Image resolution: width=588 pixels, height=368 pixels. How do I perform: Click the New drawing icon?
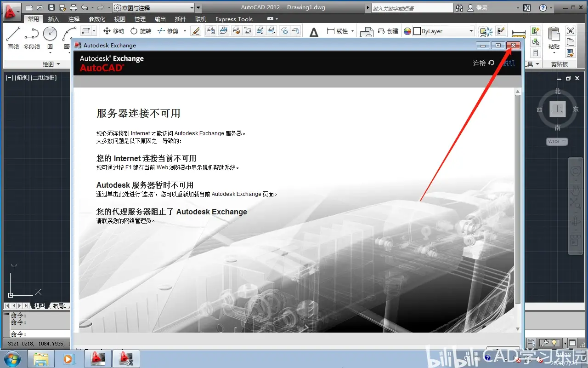pyautogui.click(x=29, y=8)
